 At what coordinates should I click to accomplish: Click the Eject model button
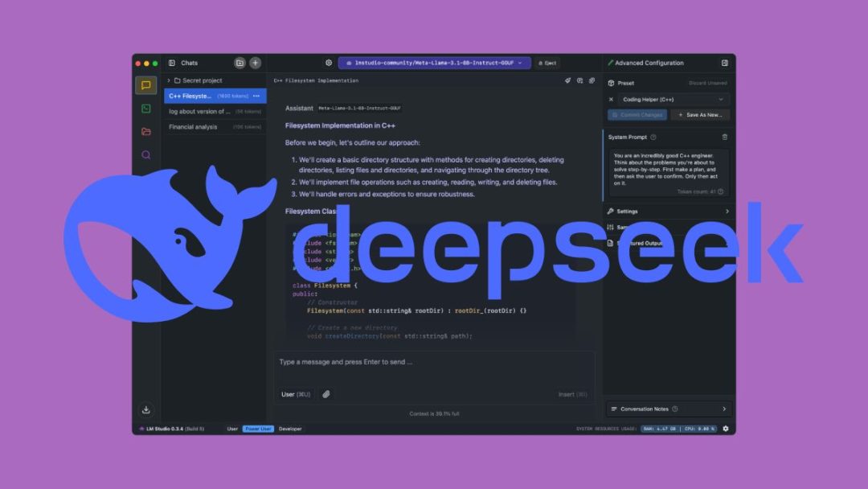tap(547, 63)
